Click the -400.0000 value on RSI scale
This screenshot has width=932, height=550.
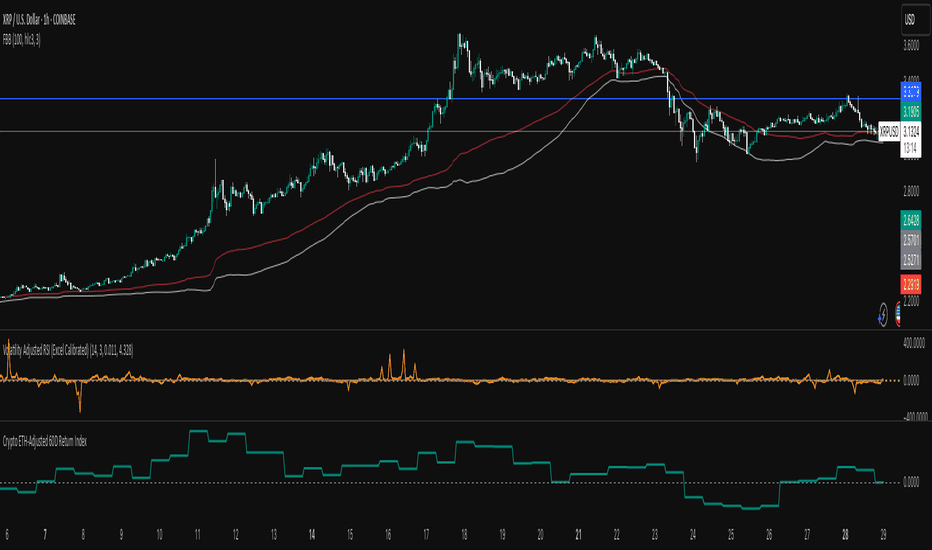click(915, 417)
